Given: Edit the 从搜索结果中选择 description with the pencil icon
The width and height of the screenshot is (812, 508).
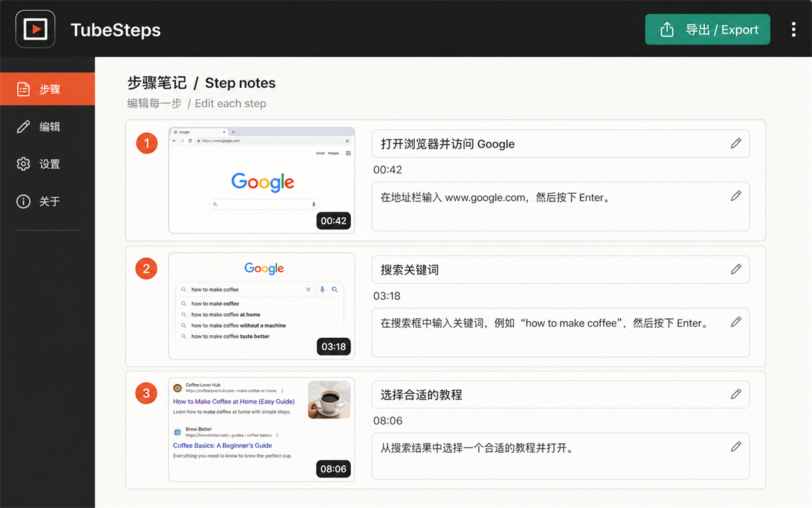Looking at the screenshot, I should coord(736,446).
